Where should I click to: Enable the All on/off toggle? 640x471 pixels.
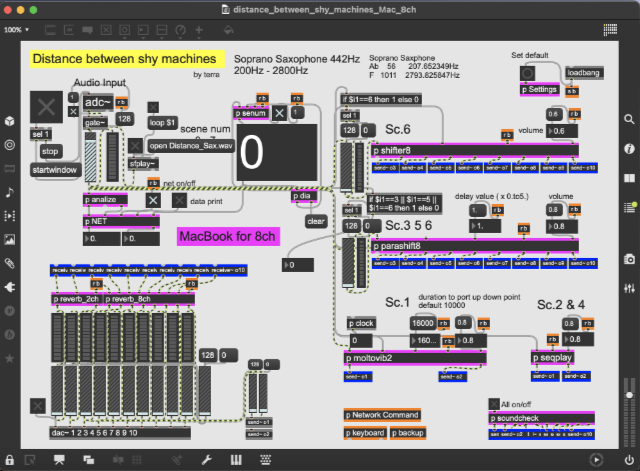493,403
